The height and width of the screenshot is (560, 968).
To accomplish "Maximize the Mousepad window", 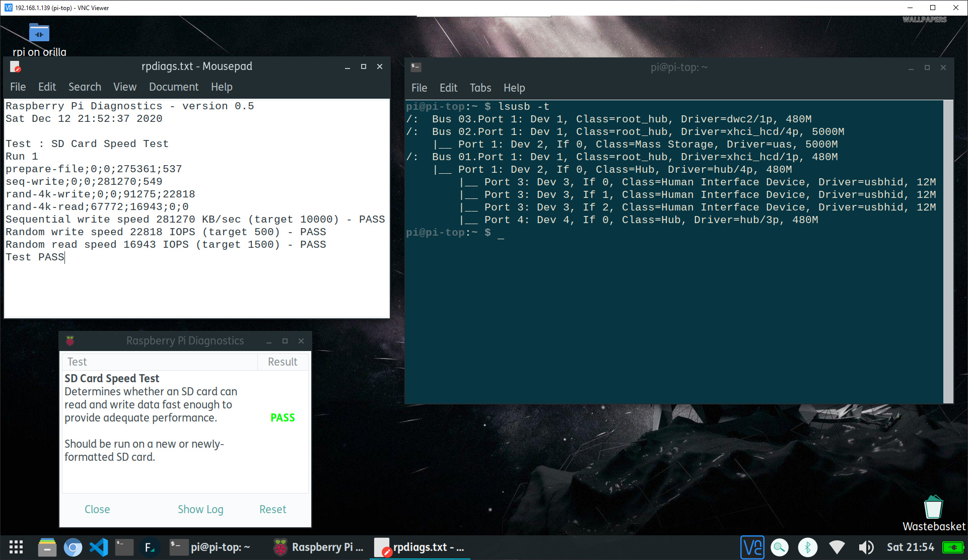I will [x=364, y=66].
